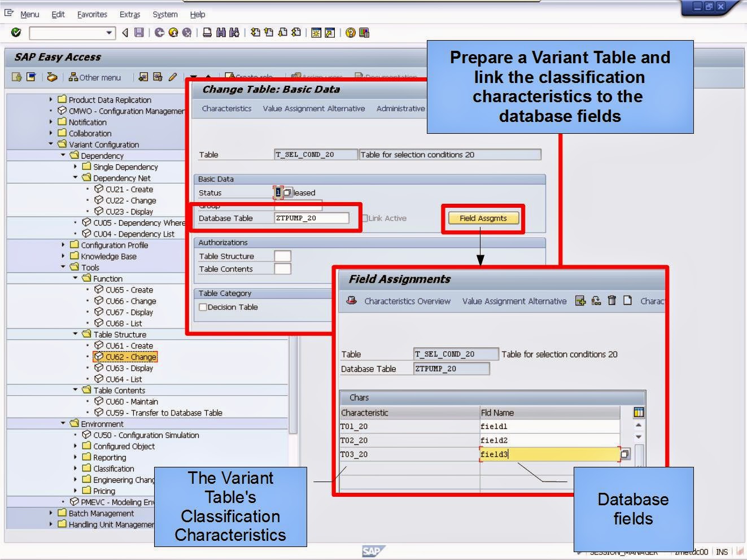Expand the Configuration Profile folder
This screenshot has height=560, width=747.
tap(63, 244)
